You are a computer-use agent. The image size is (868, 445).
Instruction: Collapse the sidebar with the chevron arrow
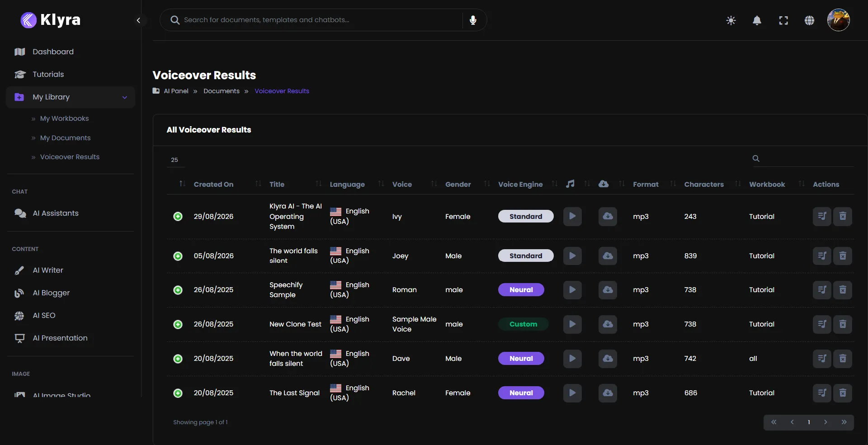(x=138, y=20)
